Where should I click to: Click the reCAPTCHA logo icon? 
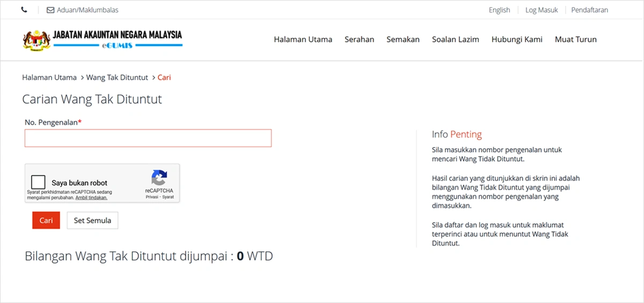click(159, 178)
